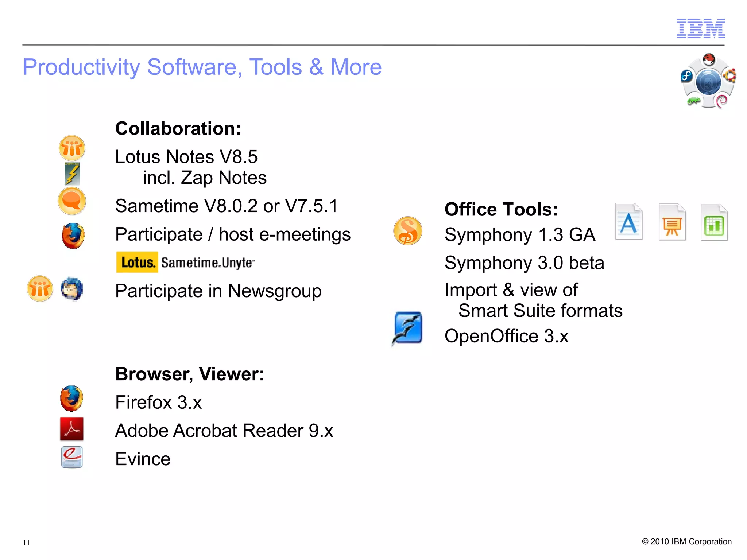Click the Participate / host e-meetings text
The width and height of the screenshot is (747, 560).
233,234
